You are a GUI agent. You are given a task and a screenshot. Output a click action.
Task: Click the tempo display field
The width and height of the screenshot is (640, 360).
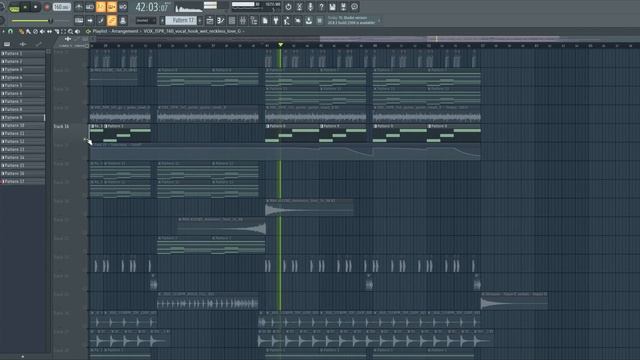tap(61, 7)
